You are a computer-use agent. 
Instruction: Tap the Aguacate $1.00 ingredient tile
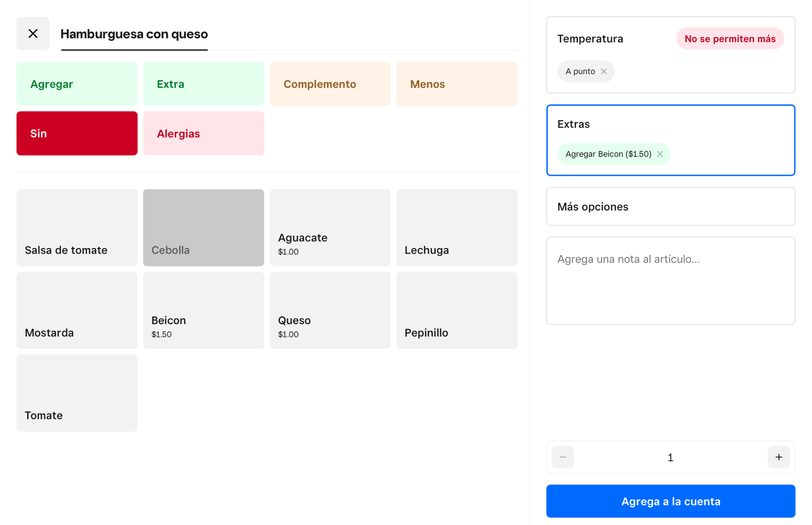click(330, 228)
